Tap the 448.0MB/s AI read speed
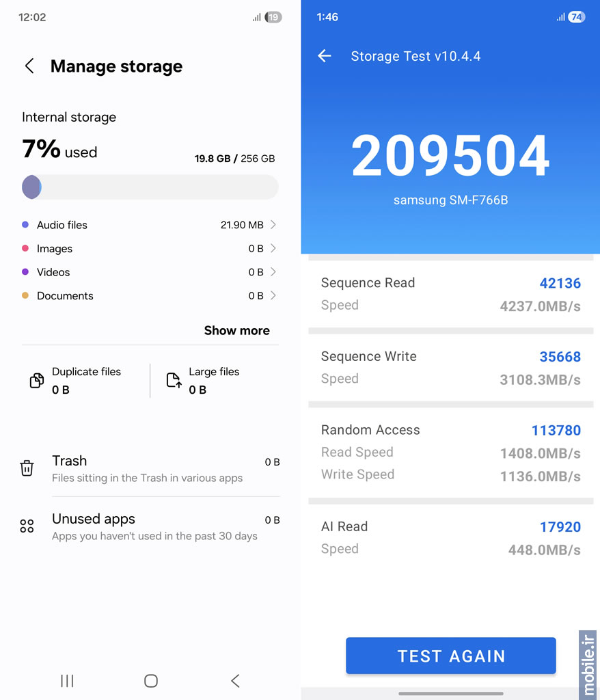 (x=544, y=550)
